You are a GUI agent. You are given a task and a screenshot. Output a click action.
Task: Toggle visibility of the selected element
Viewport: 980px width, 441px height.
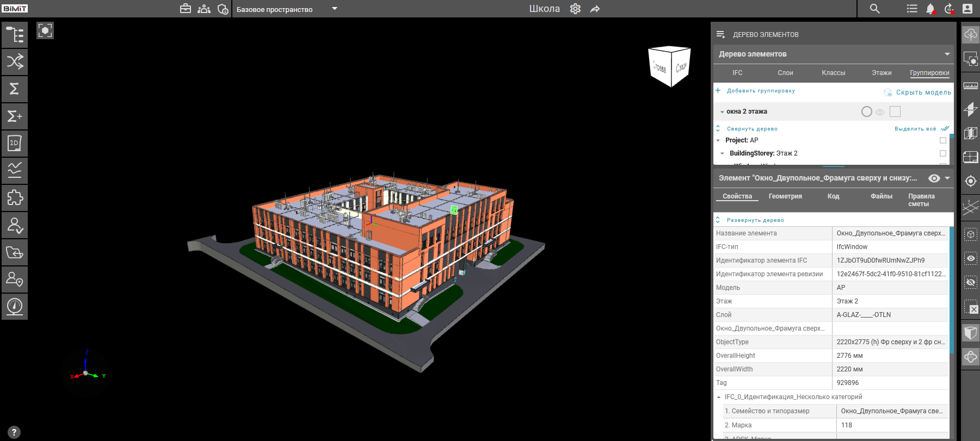coord(934,178)
